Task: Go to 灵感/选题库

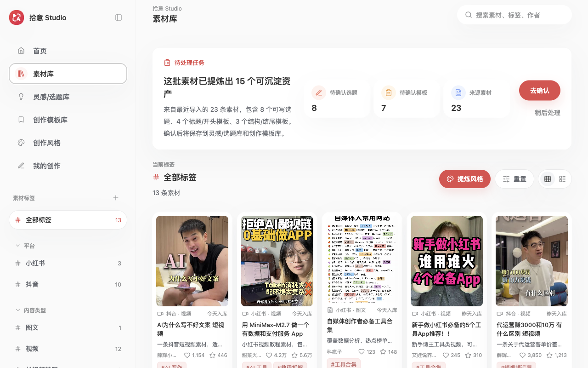Action: [x=68, y=97]
